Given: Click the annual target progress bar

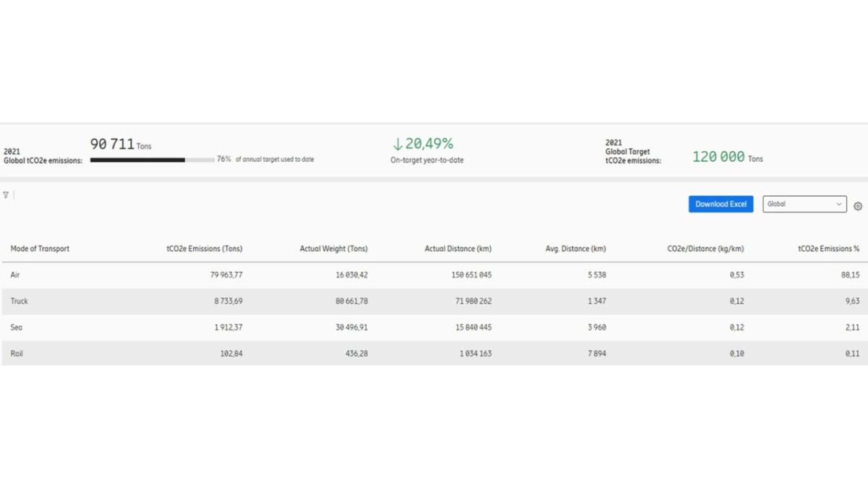Looking at the screenshot, I should [x=152, y=160].
